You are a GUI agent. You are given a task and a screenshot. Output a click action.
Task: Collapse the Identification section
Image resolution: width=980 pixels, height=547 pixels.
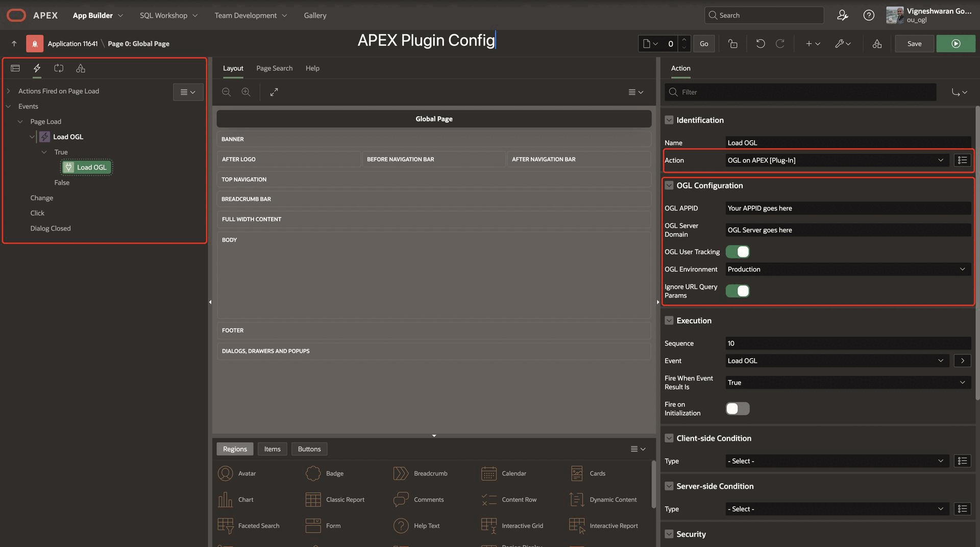(669, 120)
